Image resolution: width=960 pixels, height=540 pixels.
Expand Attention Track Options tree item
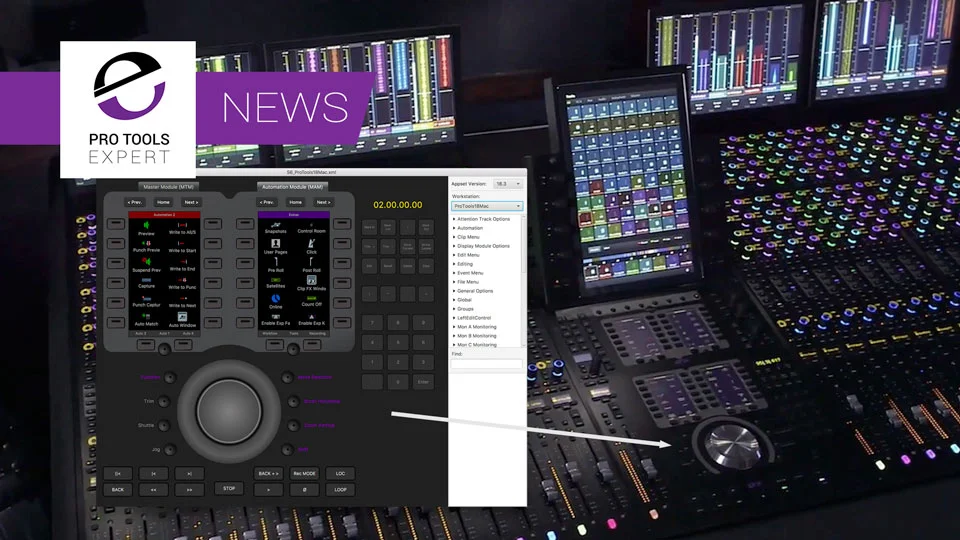(483, 219)
